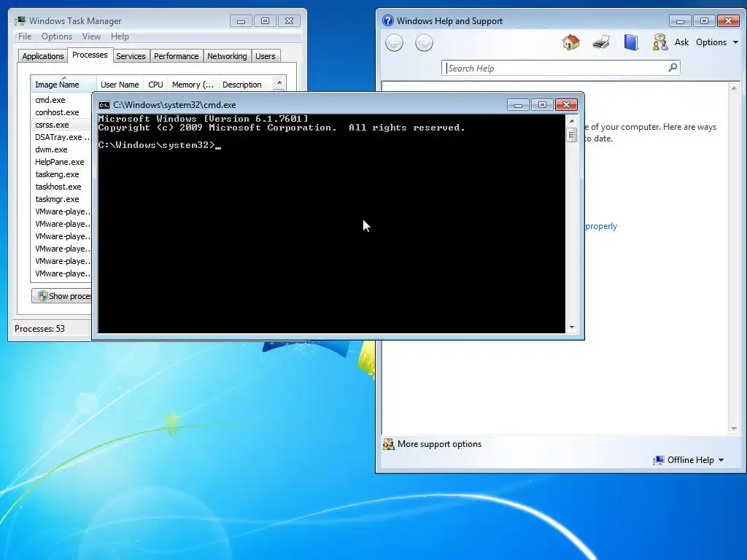Go back in Help and Support
This screenshot has height=560, width=747.
394,43
